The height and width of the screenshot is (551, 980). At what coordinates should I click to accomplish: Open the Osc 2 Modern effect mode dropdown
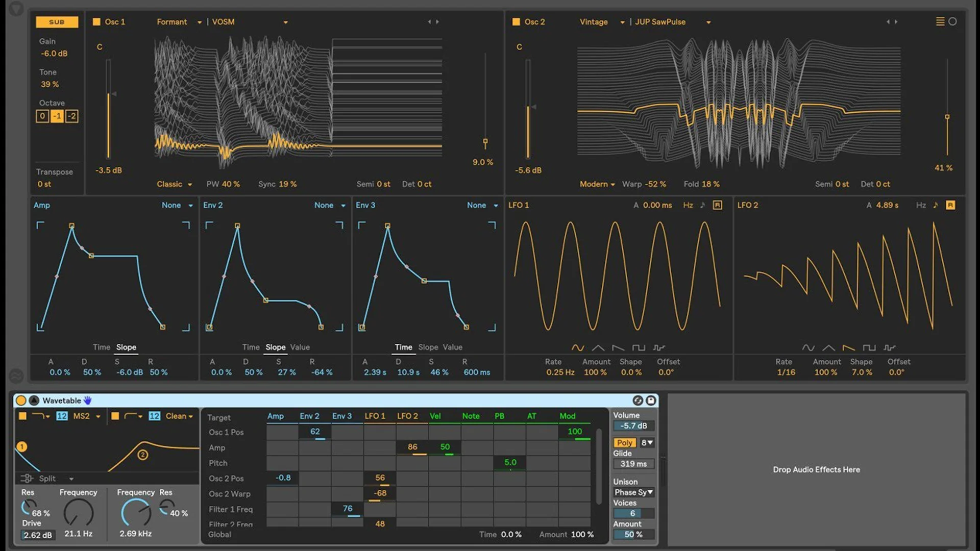tap(597, 184)
